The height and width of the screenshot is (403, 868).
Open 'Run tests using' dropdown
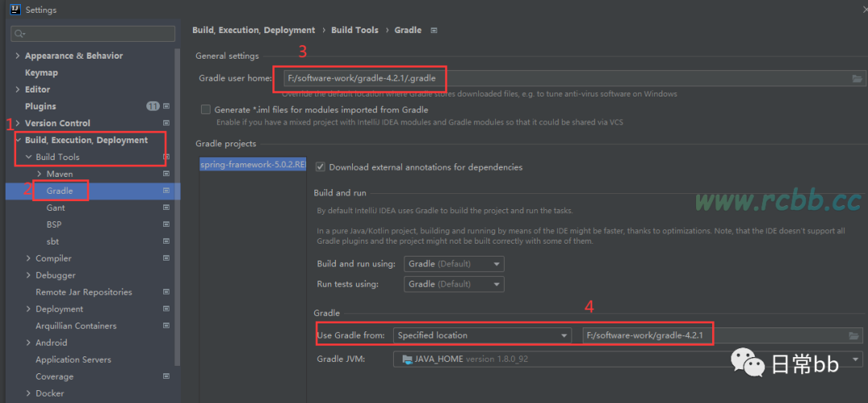pos(454,284)
